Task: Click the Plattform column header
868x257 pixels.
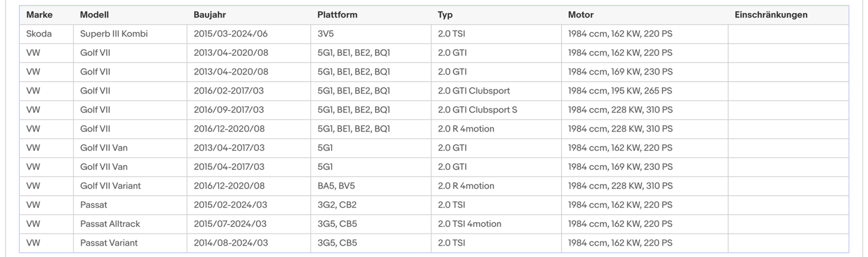Action: pos(337,15)
